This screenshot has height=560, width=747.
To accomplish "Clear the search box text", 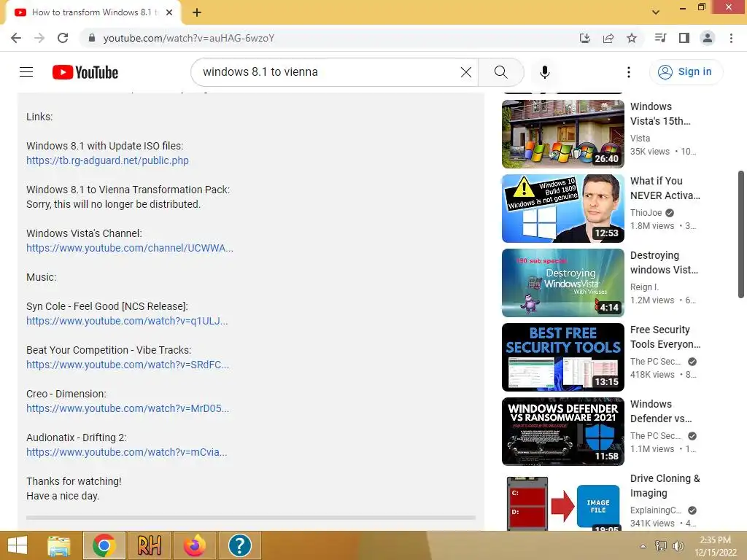I will click(466, 72).
